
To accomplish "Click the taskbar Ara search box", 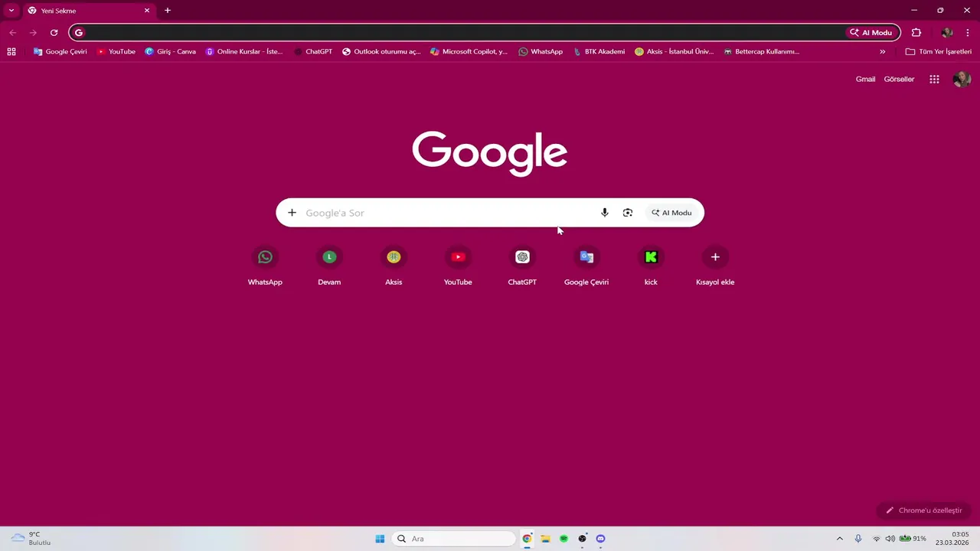I will click(x=455, y=539).
